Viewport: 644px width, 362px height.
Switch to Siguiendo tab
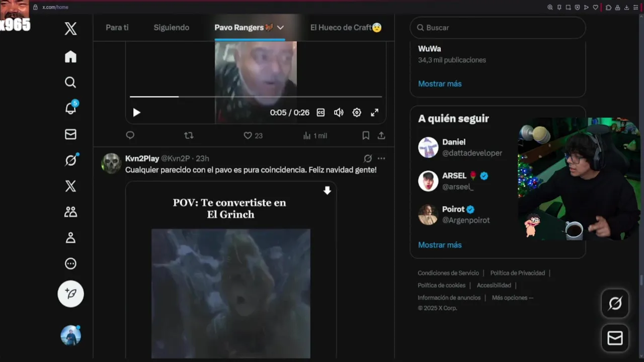click(171, 28)
